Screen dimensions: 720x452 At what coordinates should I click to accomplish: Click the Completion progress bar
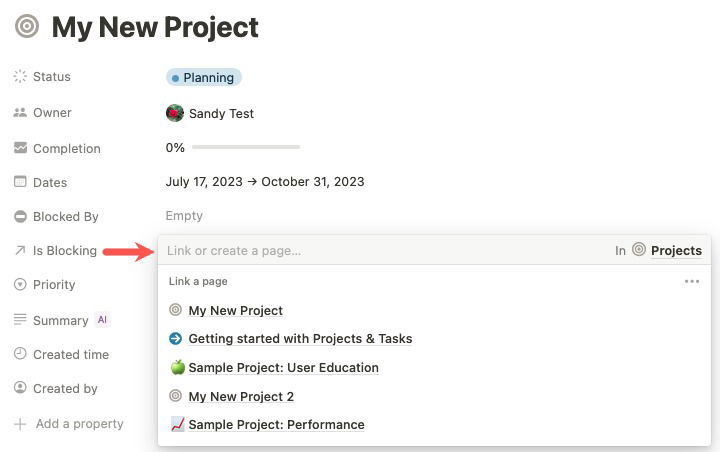coord(246,147)
